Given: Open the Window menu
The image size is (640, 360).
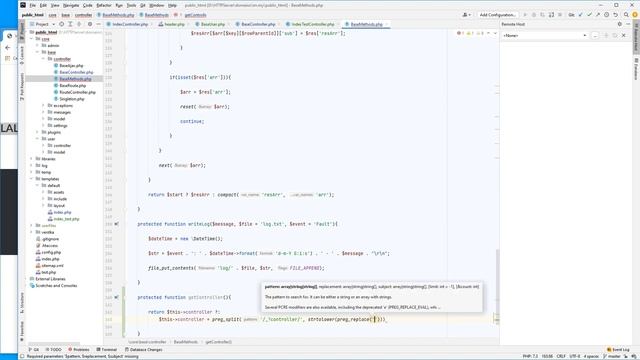Looking at the screenshot, I should coord(156,5).
